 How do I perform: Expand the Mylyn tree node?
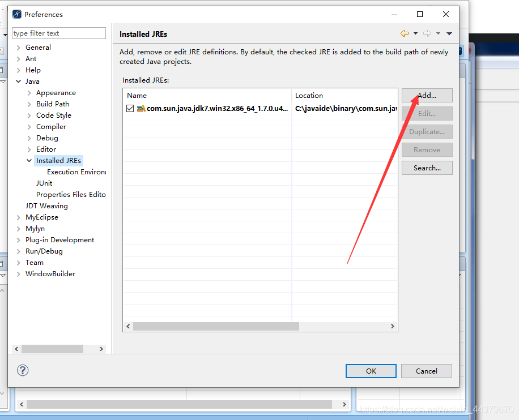tap(19, 229)
